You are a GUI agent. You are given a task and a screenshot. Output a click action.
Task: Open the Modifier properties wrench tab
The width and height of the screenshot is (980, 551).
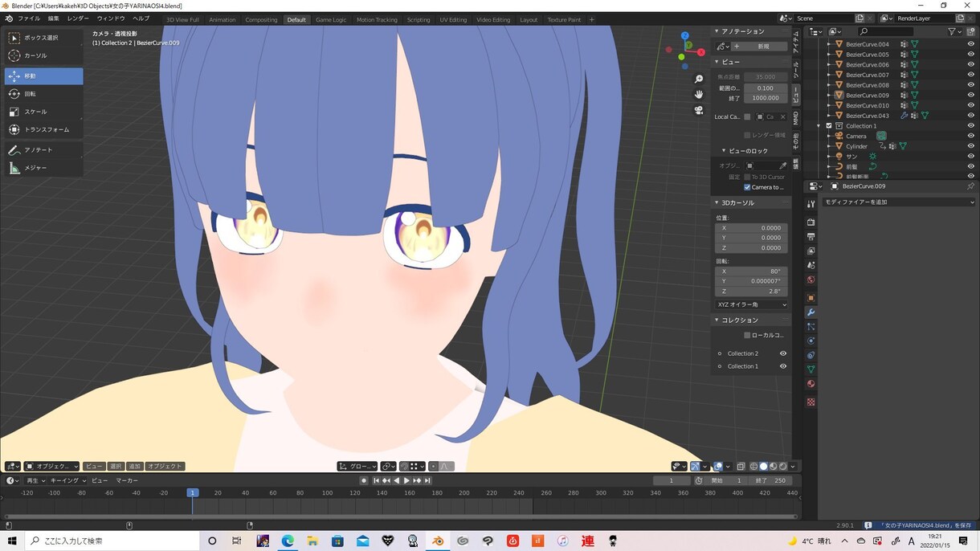click(811, 312)
